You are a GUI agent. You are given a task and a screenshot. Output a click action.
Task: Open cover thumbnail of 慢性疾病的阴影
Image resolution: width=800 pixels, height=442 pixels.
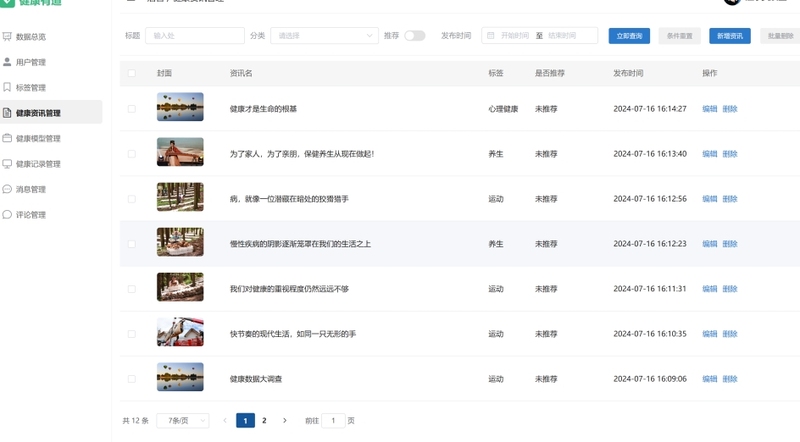click(180, 242)
